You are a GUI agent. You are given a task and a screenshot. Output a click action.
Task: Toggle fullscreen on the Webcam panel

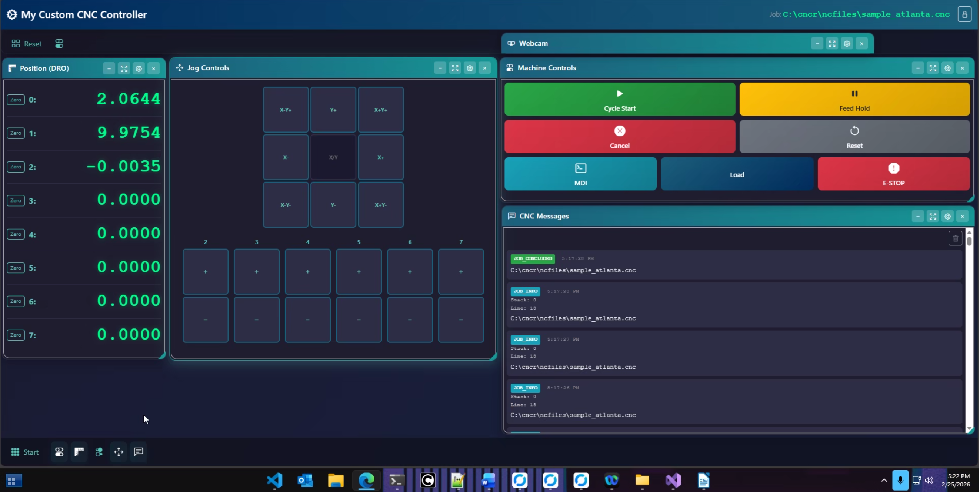(832, 44)
